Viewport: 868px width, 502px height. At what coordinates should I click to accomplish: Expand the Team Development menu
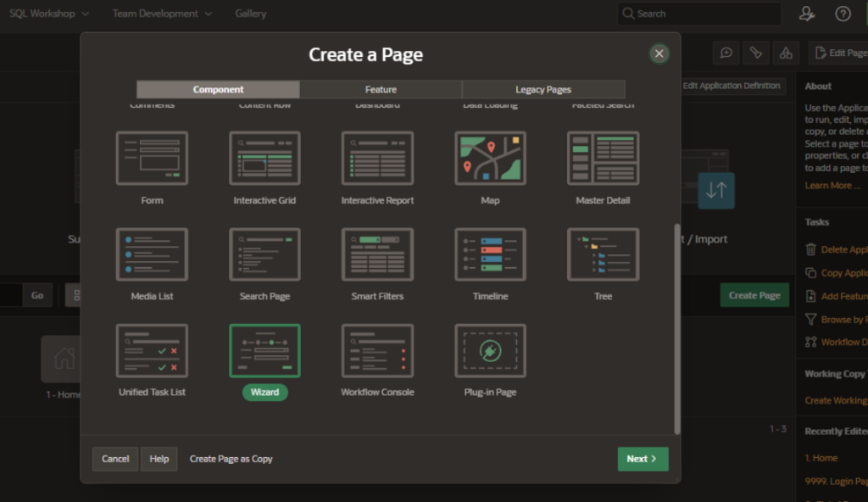point(162,14)
